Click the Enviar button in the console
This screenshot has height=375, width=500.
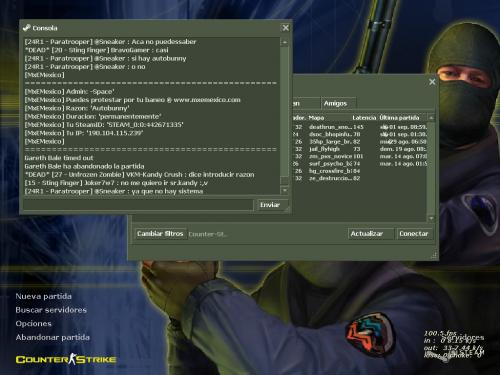(x=270, y=205)
